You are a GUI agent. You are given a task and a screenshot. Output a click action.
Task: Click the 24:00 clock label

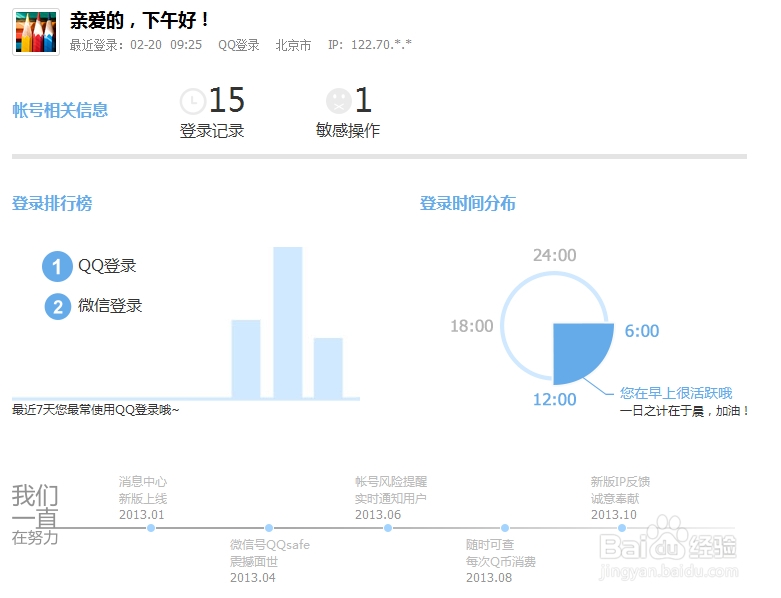pyautogui.click(x=554, y=255)
